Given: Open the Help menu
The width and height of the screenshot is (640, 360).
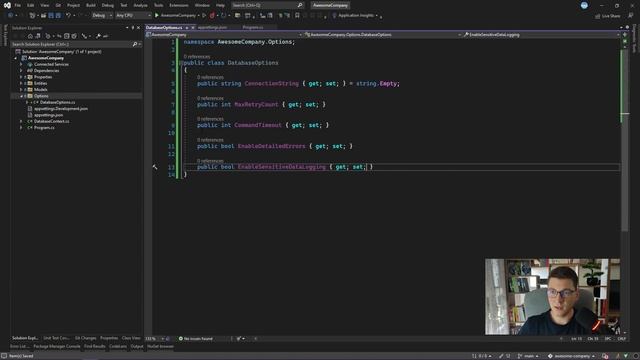Looking at the screenshot, I should click(x=220, y=5).
